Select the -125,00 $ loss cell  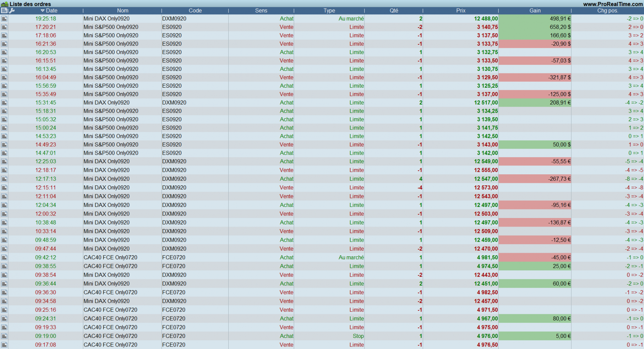(x=535, y=94)
